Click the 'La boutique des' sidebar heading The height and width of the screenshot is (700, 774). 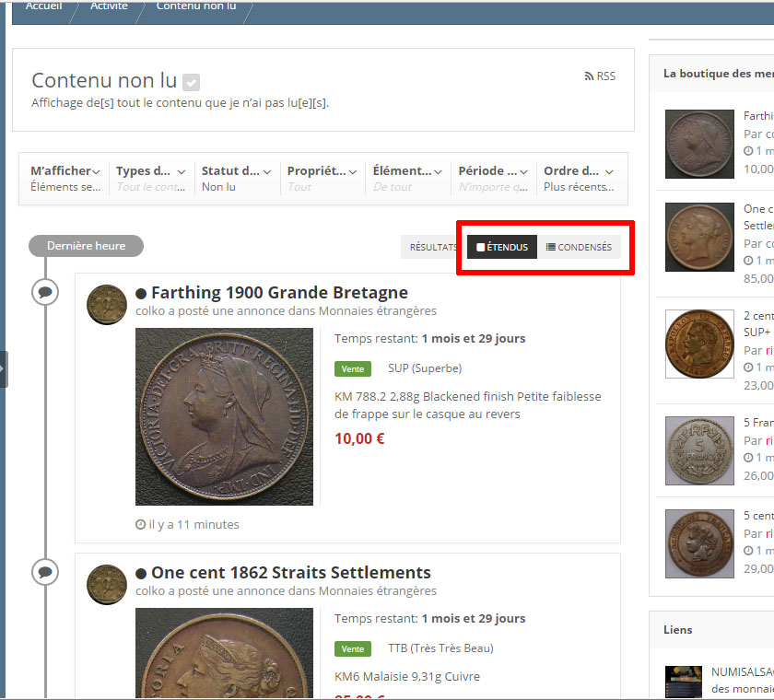(718, 74)
